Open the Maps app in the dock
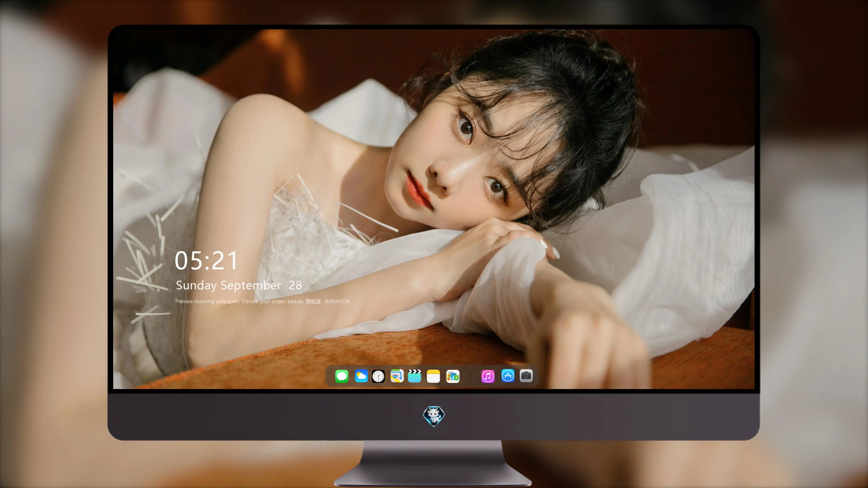The height and width of the screenshot is (488, 868). 397,376
